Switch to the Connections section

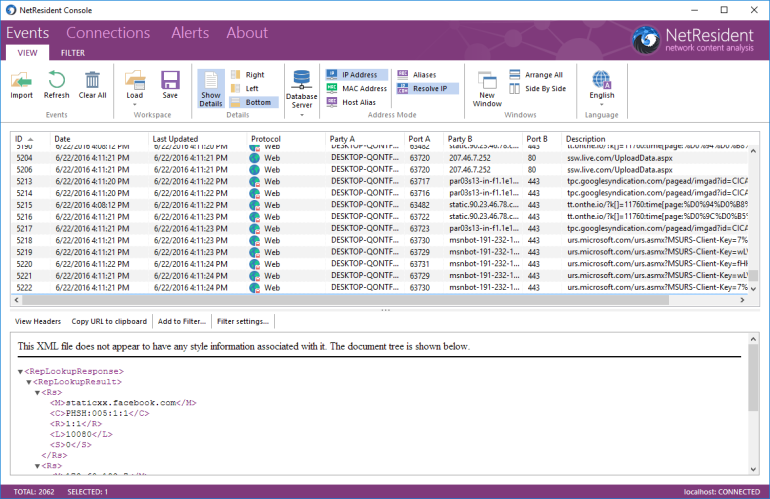(108, 33)
